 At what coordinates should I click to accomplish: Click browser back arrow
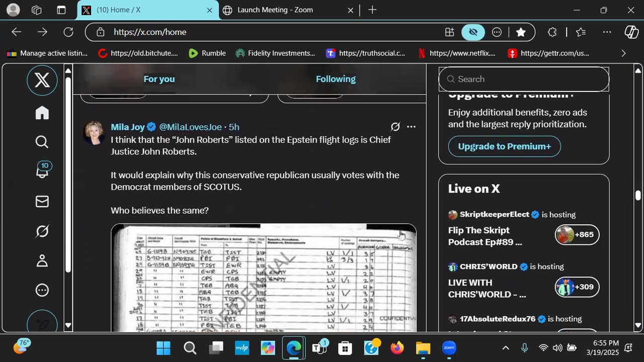pyautogui.click(x=17, y=32)
